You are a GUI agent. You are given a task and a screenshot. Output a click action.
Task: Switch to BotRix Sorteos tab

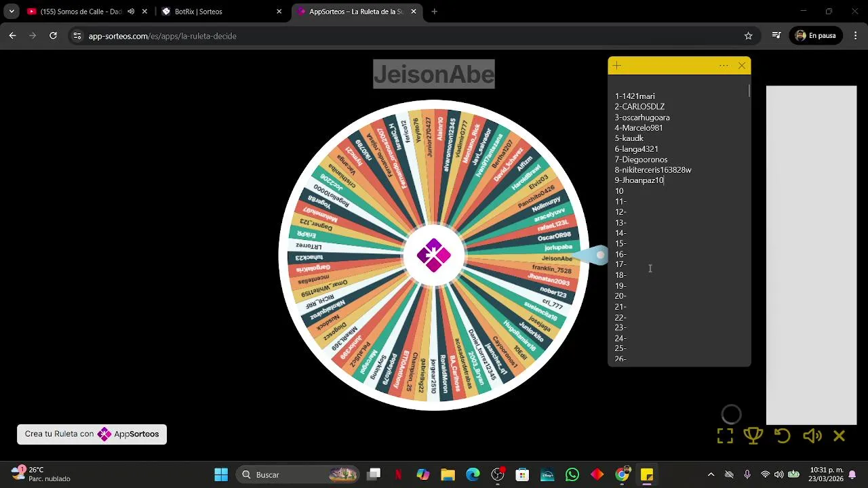pos(198,12)
